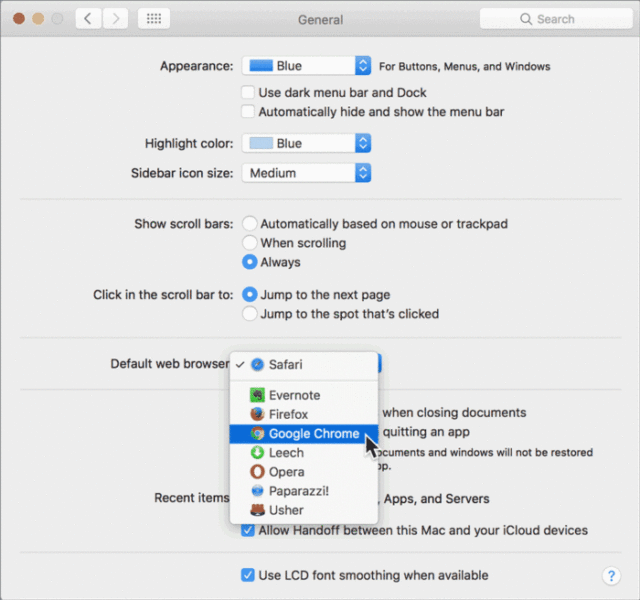Show all preferences with grid icon
The width and height of the screenshot is (640, 600).
[154, 19]
